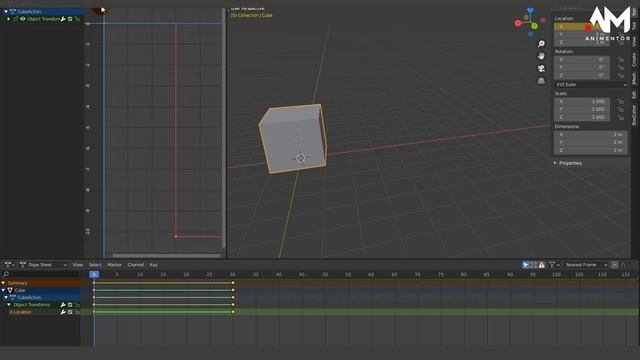Viewport: 640px width, 360px height.
Task: Toggle proportional editing in Dope Sheet header
Action: point(615,265)
